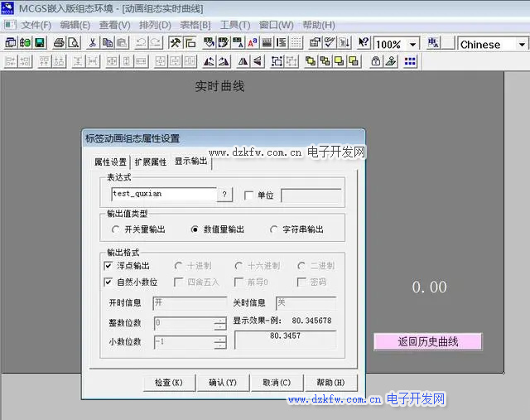530x420 pixels.
Task: Enable the 单位 checkbox
Action: tap(250, 196)
